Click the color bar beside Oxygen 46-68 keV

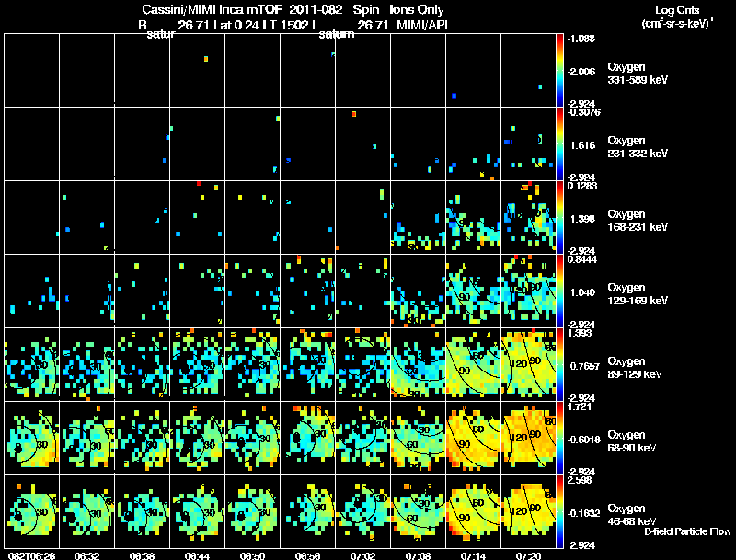[559, 511]
